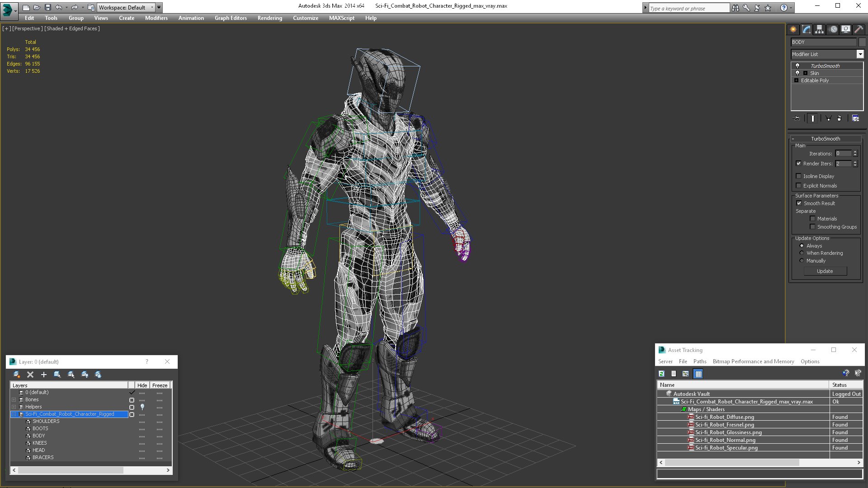Click Create New Layer icon in Layer window

tap(17, 375)
